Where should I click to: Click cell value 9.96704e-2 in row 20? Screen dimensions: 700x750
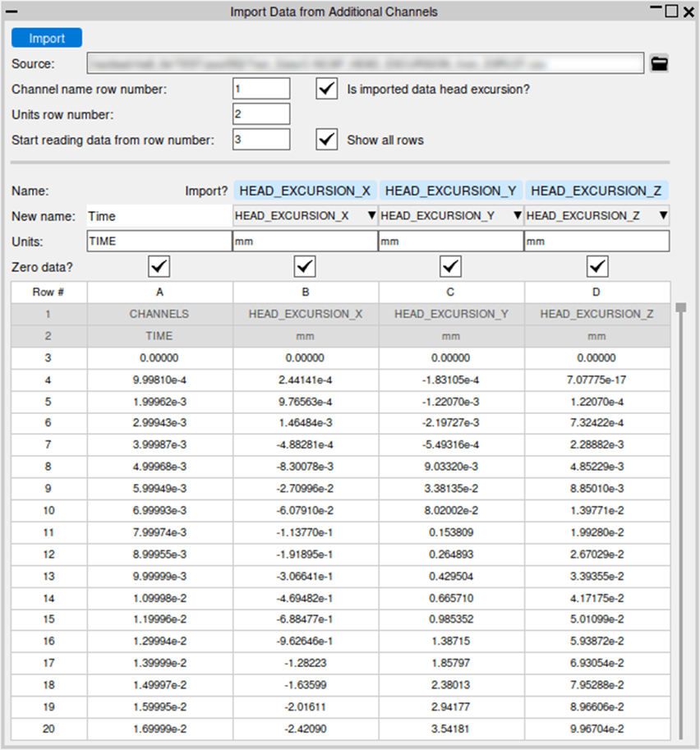(x=596, y=729)
